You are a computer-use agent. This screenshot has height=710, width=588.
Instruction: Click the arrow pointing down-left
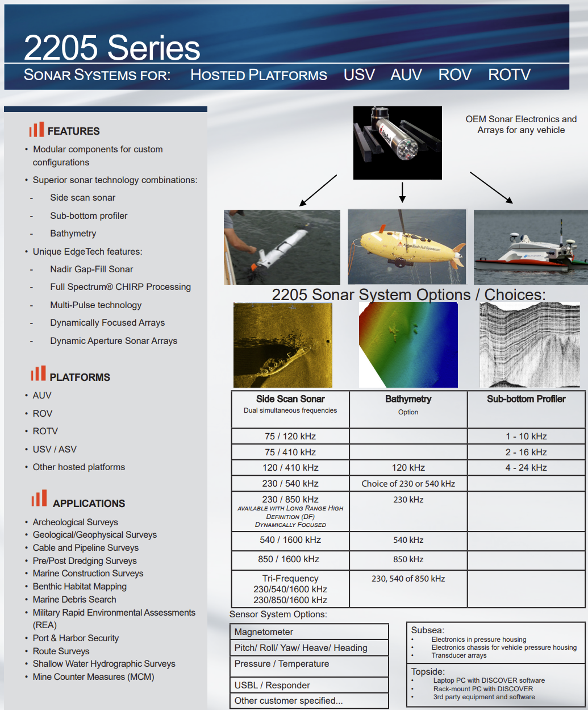[x=318, y=190]
